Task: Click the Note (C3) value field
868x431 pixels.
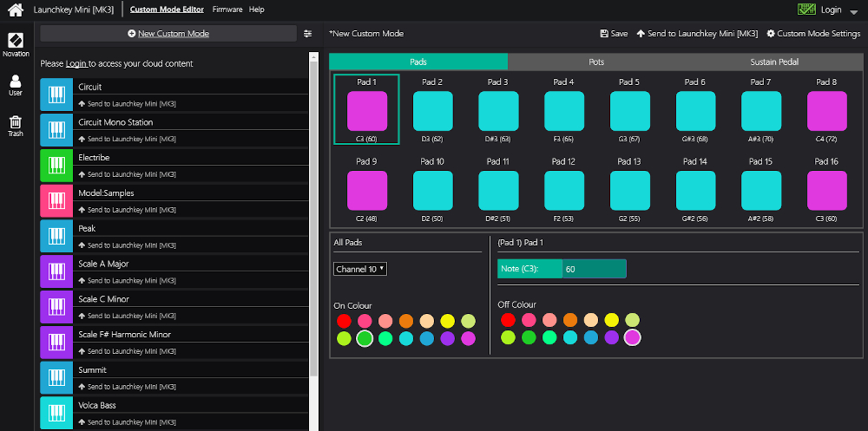Action: 594,270
